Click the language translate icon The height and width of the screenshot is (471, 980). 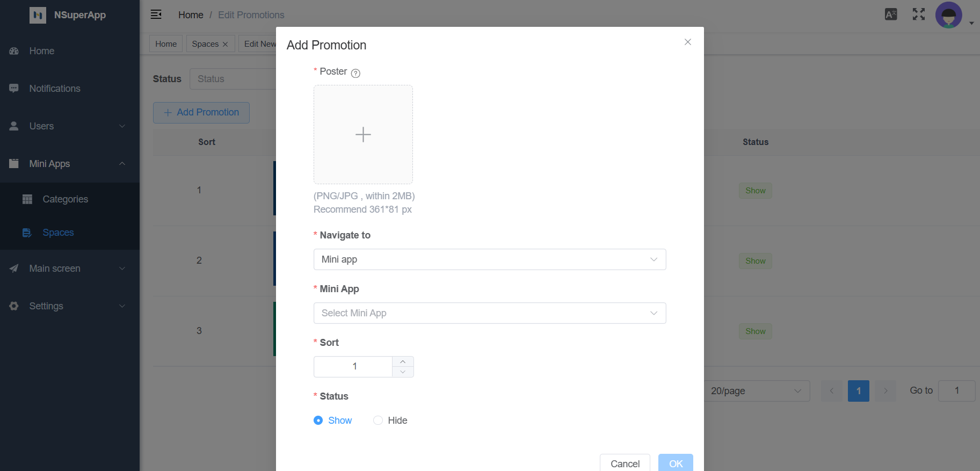pos(891,15)
